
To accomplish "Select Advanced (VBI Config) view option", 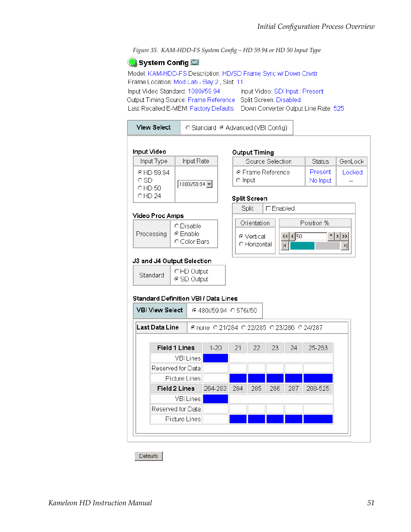I will pyautogui.click(x=222, y=128).
